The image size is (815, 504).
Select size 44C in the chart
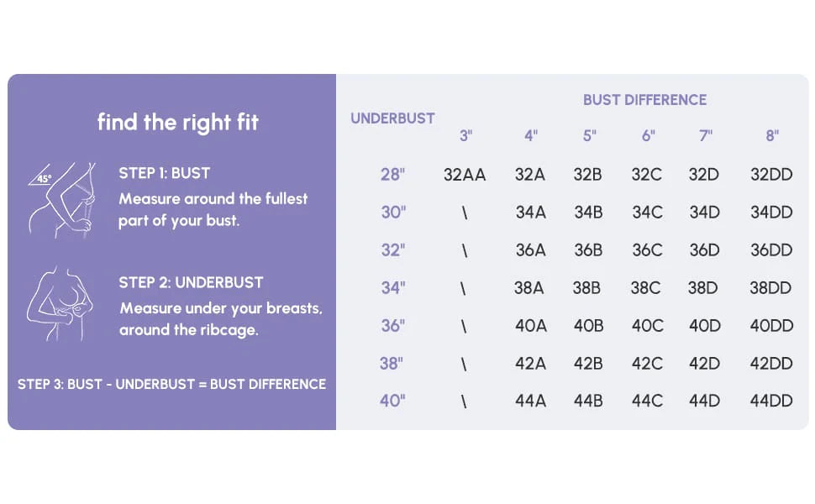point(647,401)
